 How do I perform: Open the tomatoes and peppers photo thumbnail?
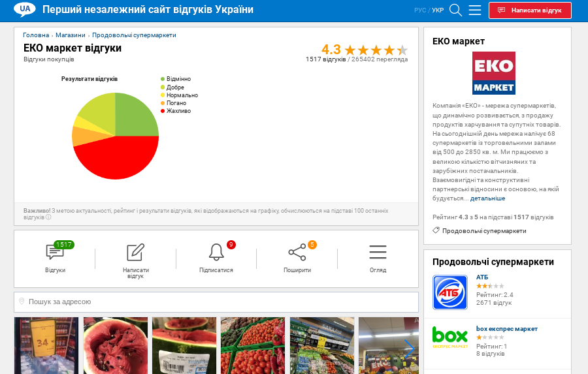point(253,345)
